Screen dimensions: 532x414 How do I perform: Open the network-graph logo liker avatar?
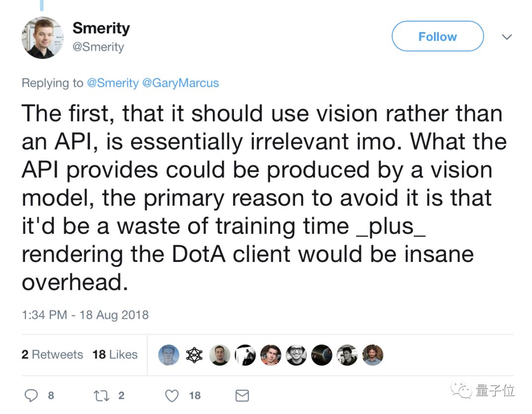pos(194,355)
